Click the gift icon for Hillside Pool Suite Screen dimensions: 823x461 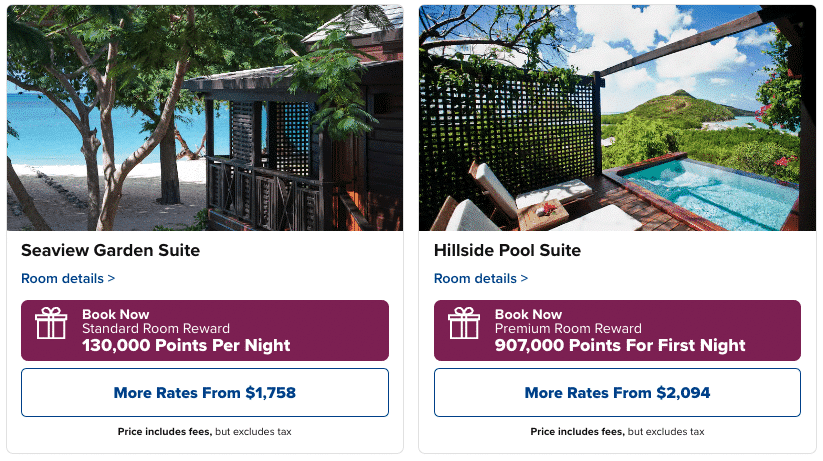[x=464, y=324]
